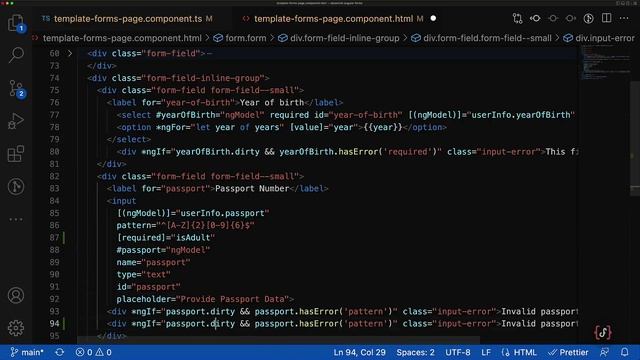This screenshot has height=360, width=640.
Task: Open the Search view
Action: [16, 55]
